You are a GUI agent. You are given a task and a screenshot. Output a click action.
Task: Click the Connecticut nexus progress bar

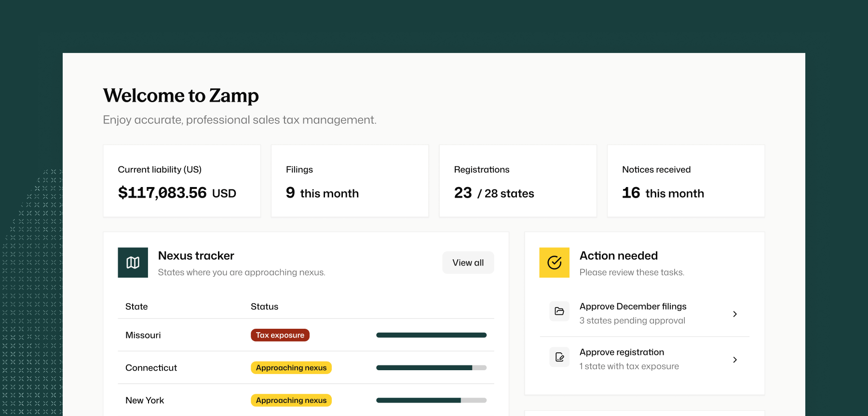coord(432,368)
